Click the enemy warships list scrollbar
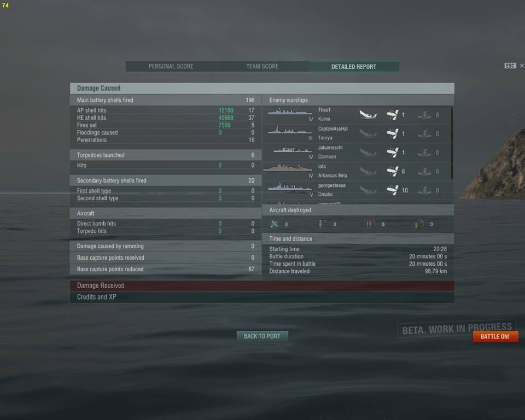Screen dimensions: 525x420 [x=452, y=143]
